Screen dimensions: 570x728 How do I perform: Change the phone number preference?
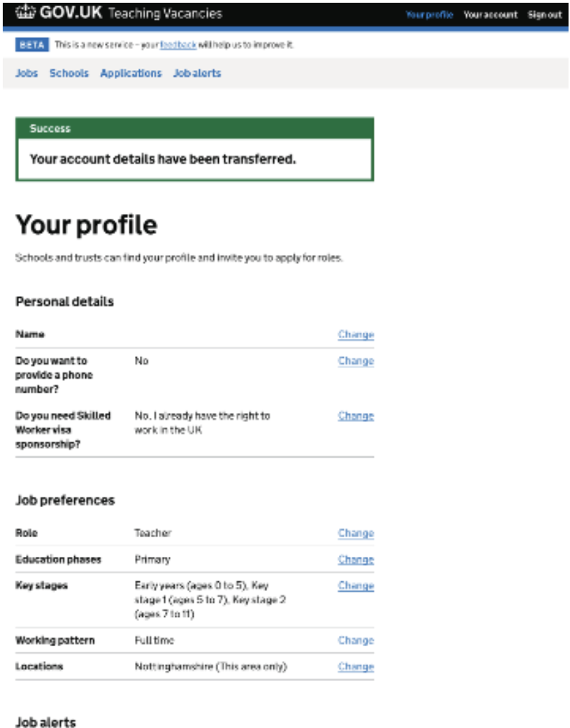pyautogui.click(x=355, y=361)
